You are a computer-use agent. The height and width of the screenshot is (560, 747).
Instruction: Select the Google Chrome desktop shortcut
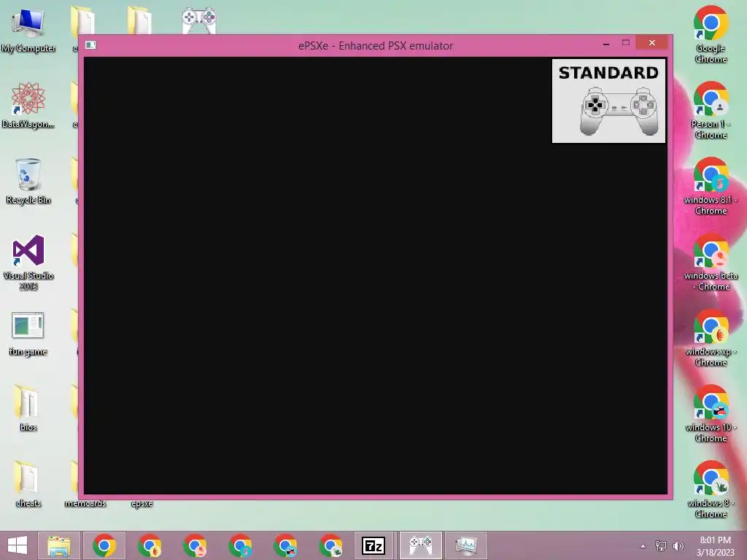coord(711,35)
